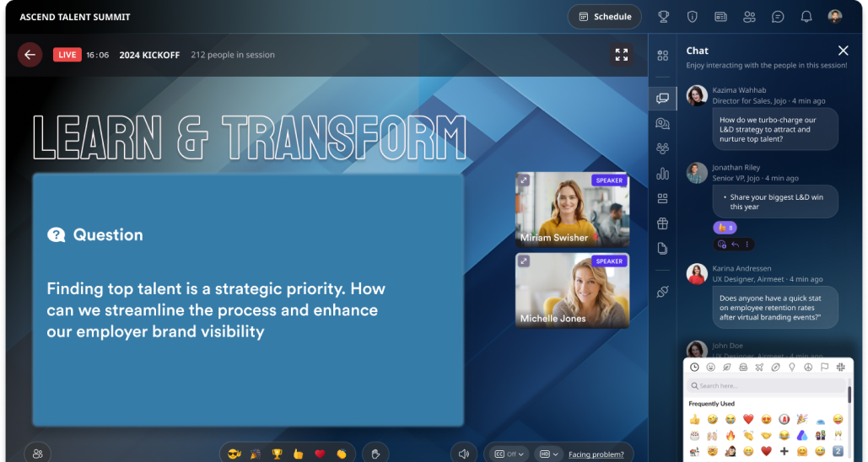868x462 pixels.
Task: Click the emoji search field
Action: pos(766,385)
